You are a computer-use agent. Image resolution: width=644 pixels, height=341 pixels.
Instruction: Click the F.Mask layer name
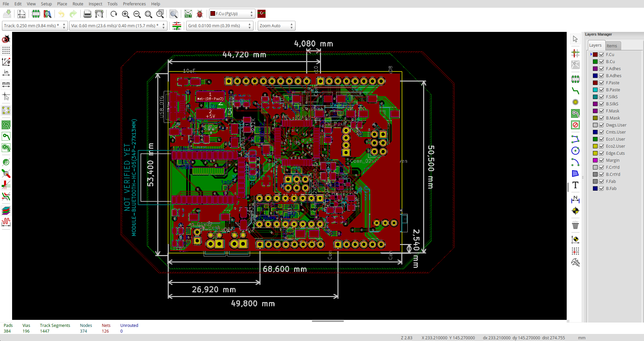pyautogui.click(x=612, y=111)
